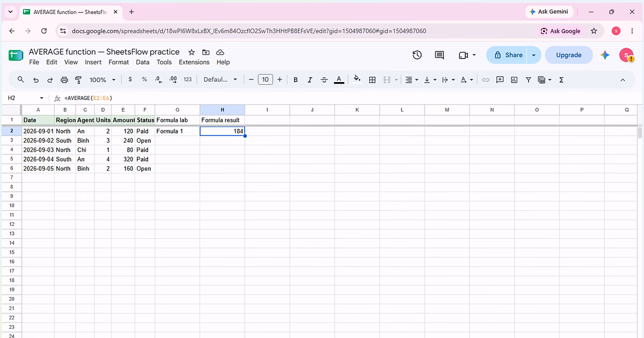Open text wrapping dropdown
The height and width of the screenshot is (338, 644).
tap(448, 79)
